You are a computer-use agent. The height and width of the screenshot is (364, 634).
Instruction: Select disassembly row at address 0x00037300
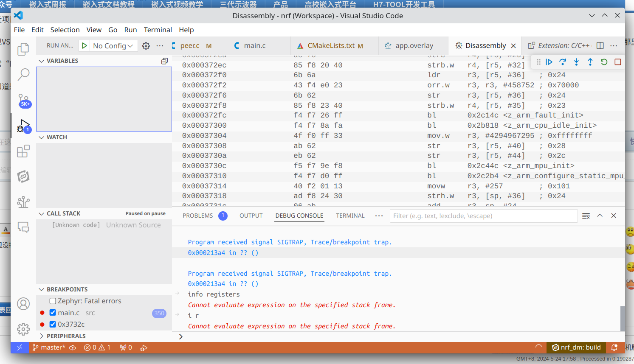(x=398, y=126)
